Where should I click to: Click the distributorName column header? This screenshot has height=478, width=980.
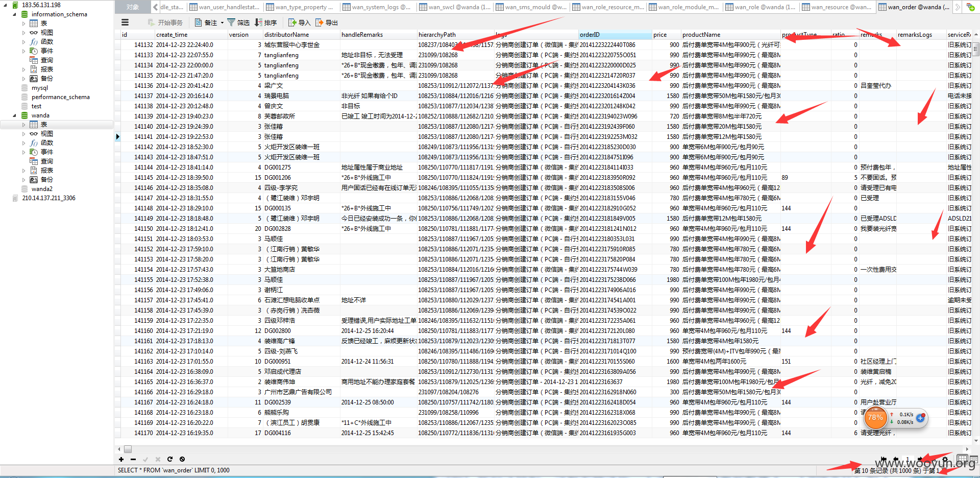click(x=301, y=35)
